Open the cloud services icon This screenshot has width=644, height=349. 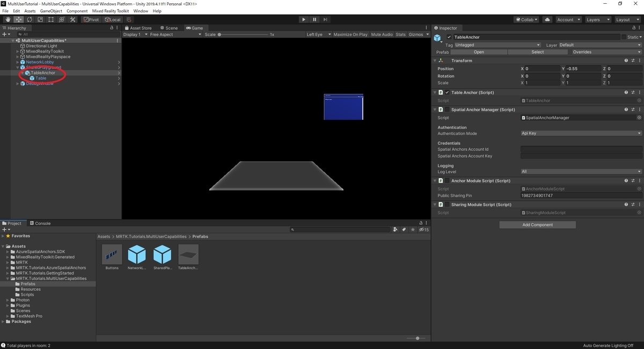tap(547, 20)
